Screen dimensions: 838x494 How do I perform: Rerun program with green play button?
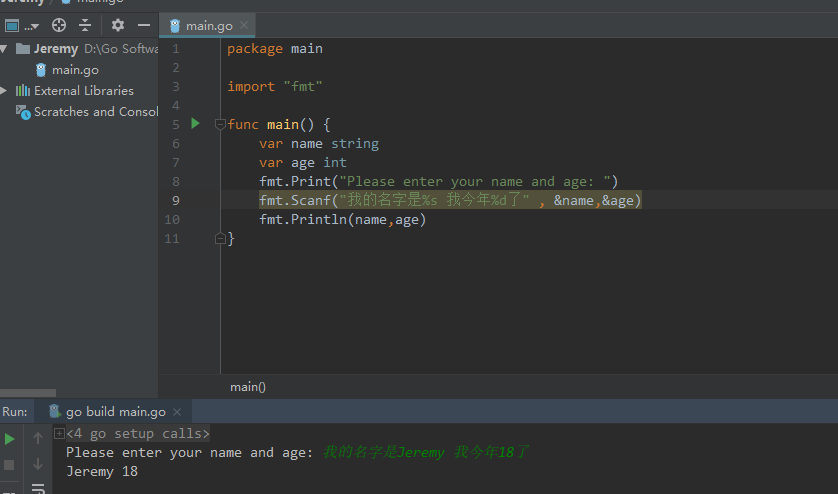point(10,439)
